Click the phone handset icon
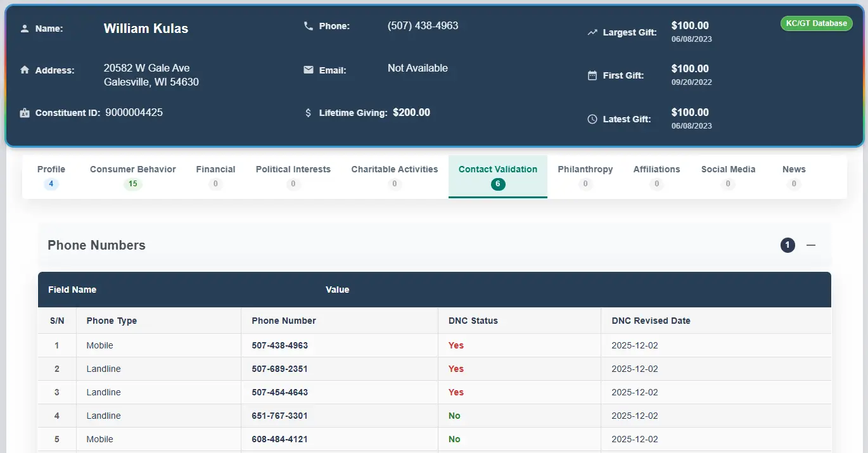The height and width of the screenshot is (453, 868). click(x=309, y=26)
